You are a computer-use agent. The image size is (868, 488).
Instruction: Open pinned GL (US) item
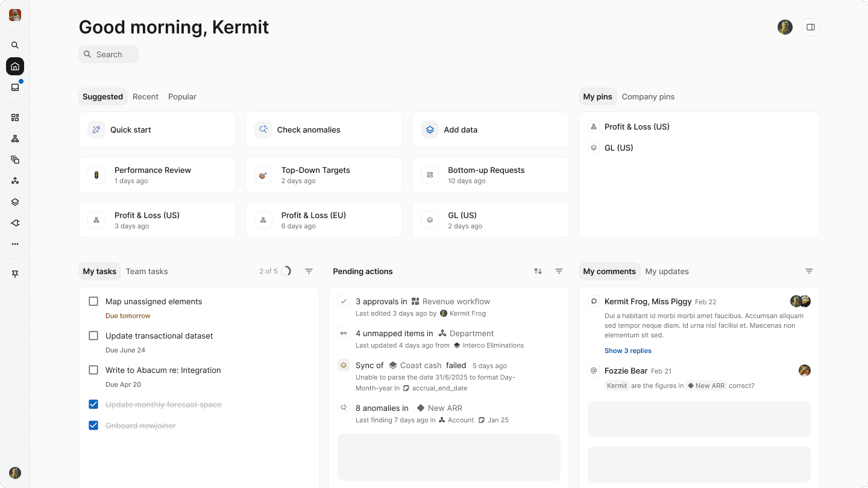click(x=611, y=148)
